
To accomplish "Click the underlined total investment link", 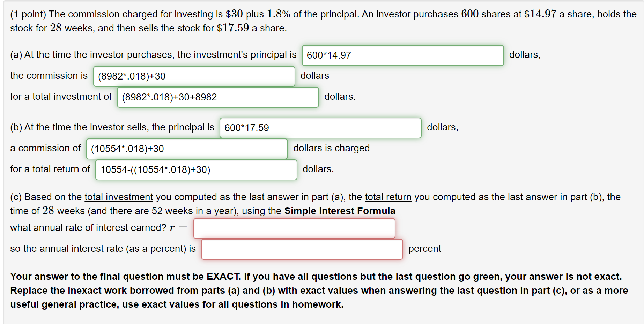I will (119, 197).
